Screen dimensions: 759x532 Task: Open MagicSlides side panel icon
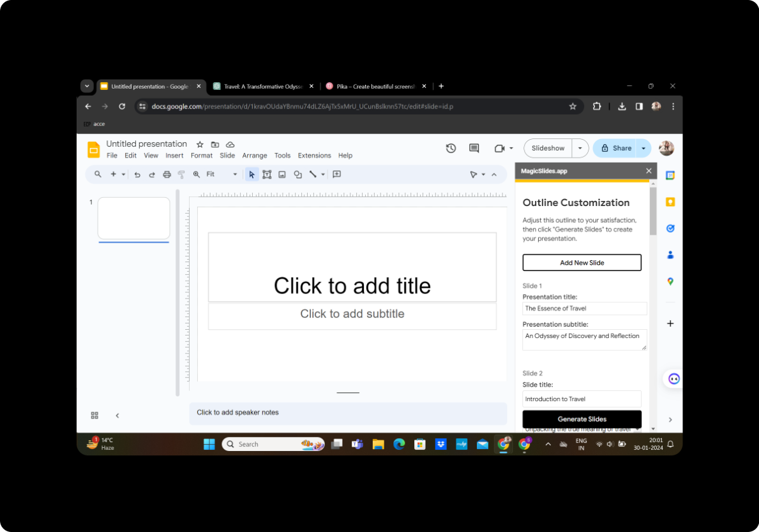point(674,379)
